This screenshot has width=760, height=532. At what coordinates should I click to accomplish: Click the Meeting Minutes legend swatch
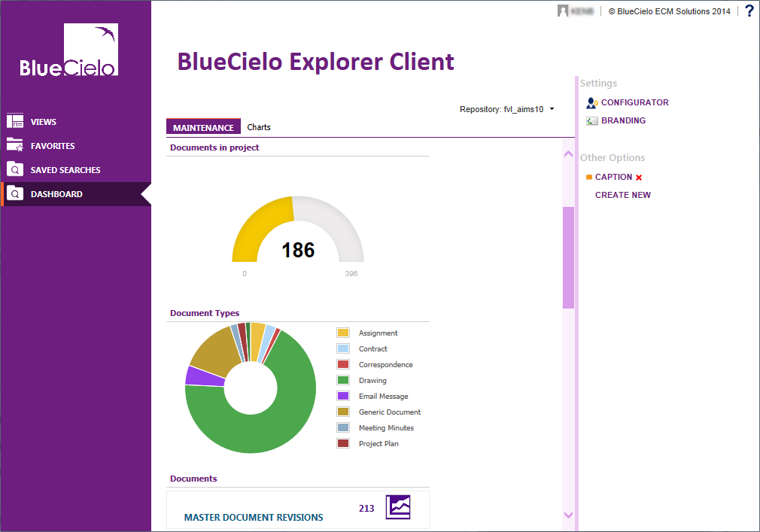point(343,428)
